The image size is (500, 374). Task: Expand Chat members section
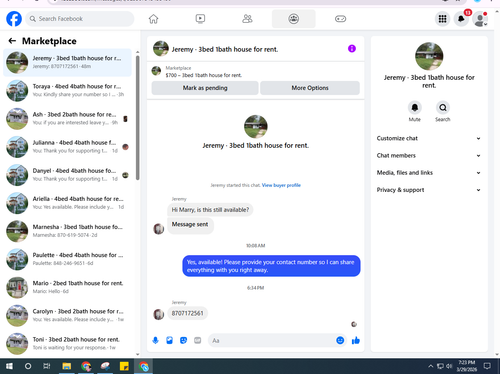click(429, 156)
